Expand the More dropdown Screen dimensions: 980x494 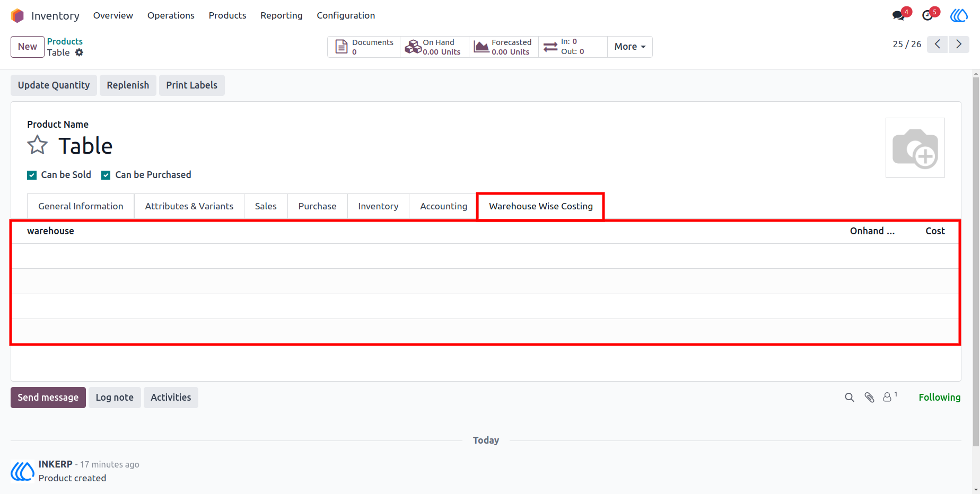[630, 47]
